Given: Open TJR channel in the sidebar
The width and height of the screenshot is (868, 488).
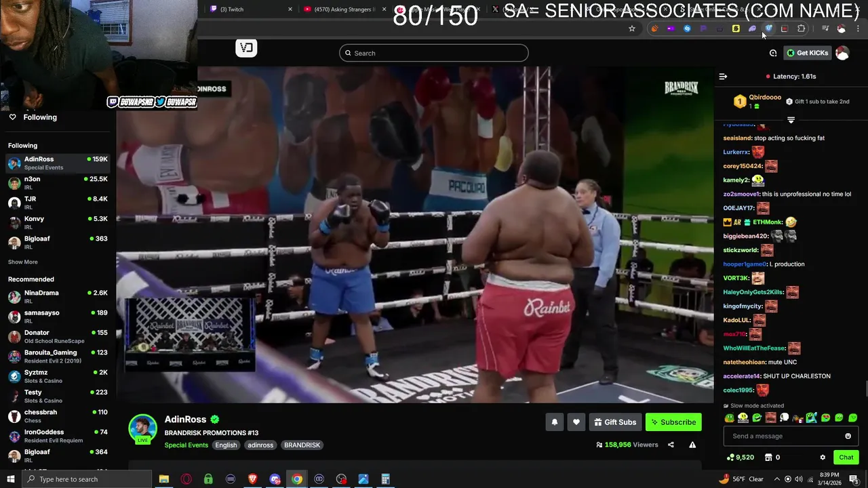Looking at the screenshot, I should click(x=58, y=203).
